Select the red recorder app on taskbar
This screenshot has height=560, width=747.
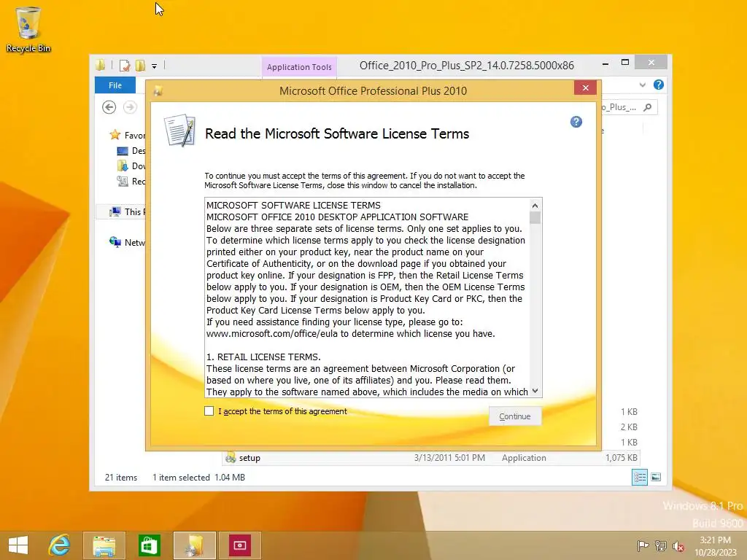pos(239,545)
